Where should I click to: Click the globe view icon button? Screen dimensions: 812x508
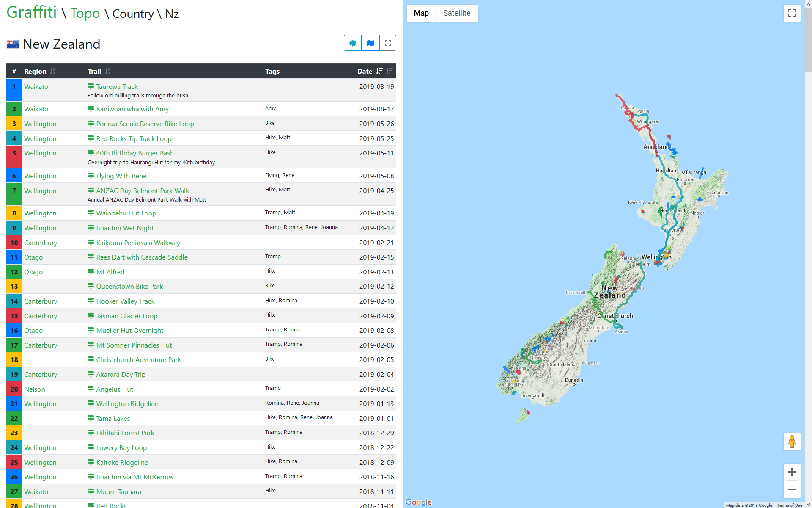(x=353, y=43)
